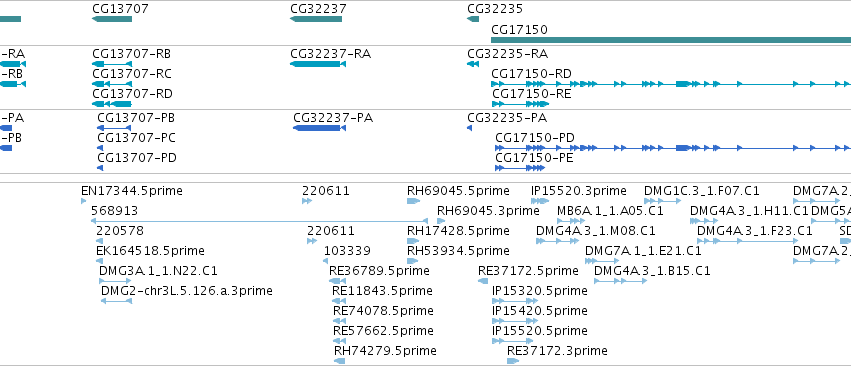The width and height of the screenshot is (851, 366).
Task: Open the CG13707-RB transcript label
Action: tap(131, 54)
